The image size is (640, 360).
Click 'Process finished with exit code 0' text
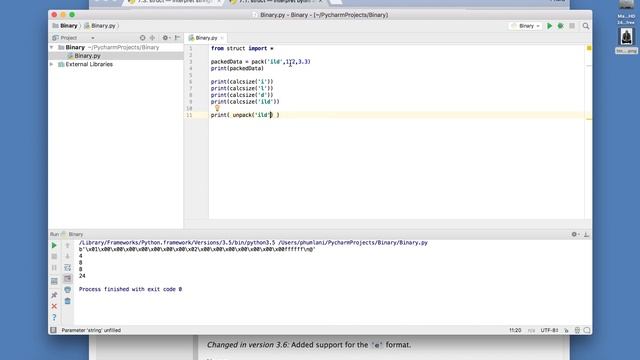pos(130,289)
